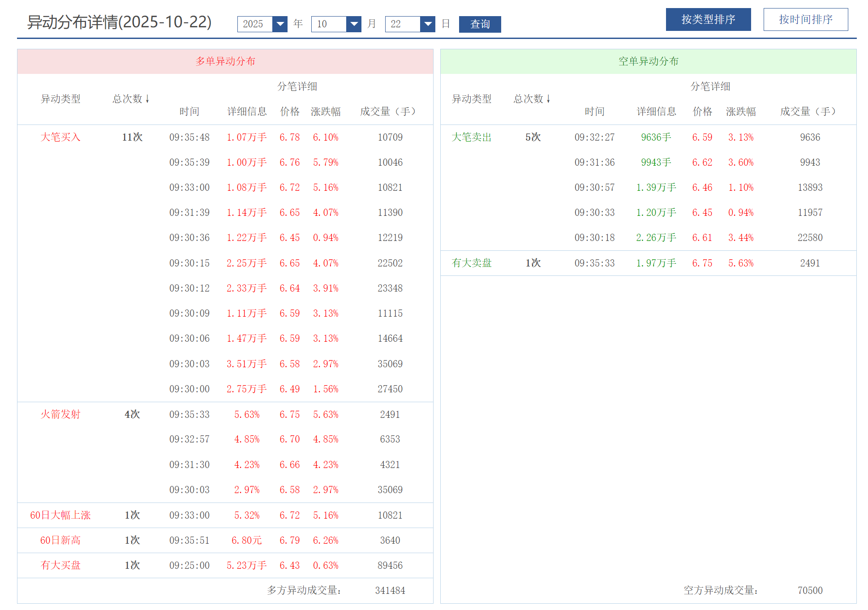The width and height of the screenshot is (868, 610).
Task: Open the day 22 dropdown arrow
Action: tap(428, 24)
